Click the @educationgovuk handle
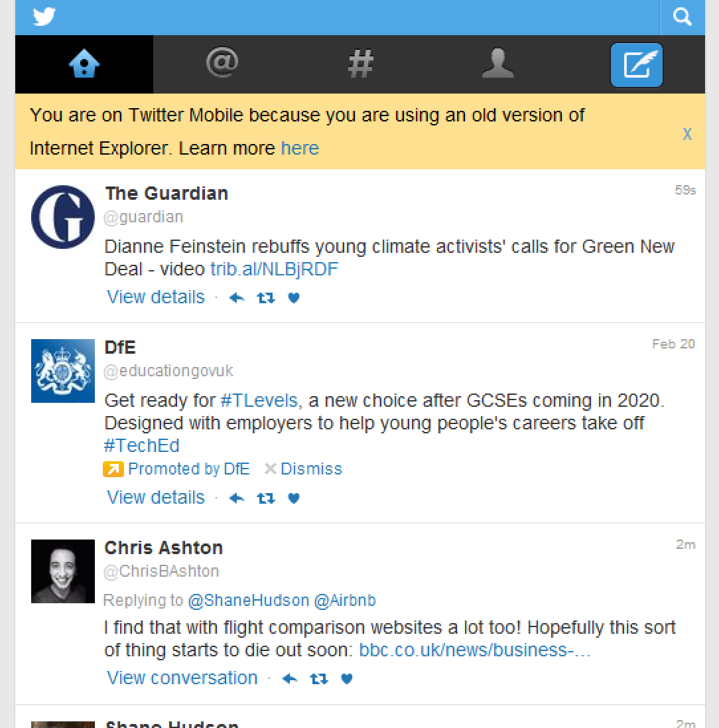 (x=168, y=370)
